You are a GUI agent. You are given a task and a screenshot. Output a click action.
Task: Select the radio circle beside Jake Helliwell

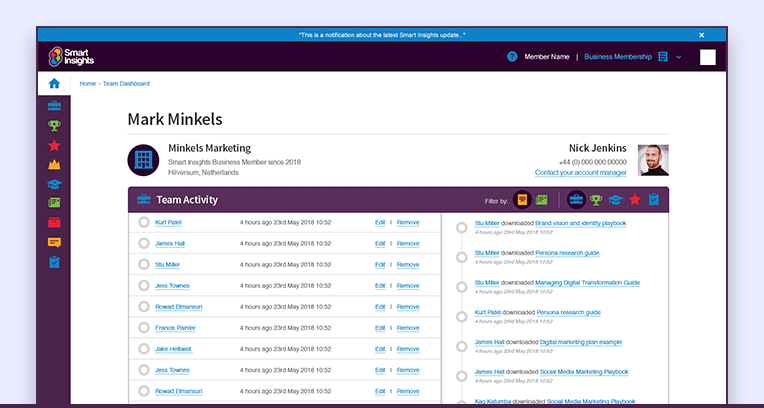(144, 349)
